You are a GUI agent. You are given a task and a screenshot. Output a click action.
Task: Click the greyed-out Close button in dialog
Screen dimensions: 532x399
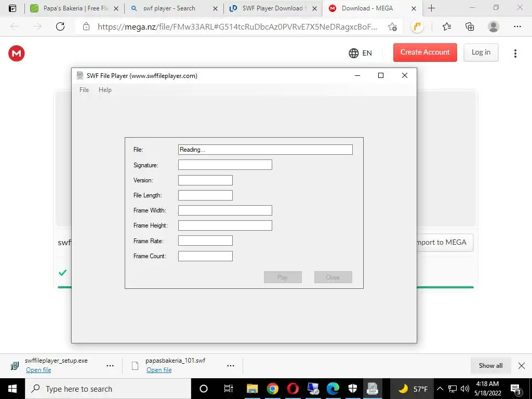point(333,277)
